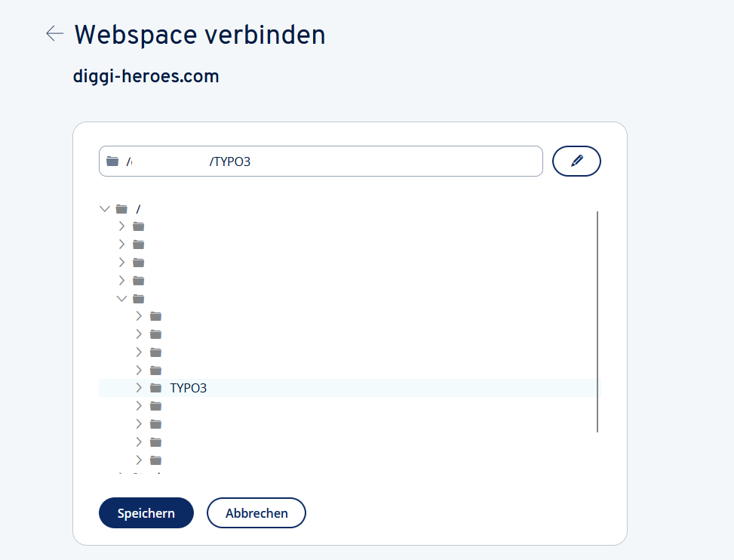734x560 pixels.
Task: Go back using the arrow beside Webspace verbinden
Action: (55, 34)
